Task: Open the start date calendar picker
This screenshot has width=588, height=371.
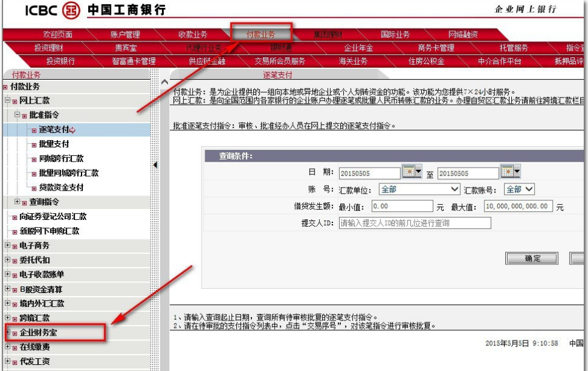Action: click(411, 172)
